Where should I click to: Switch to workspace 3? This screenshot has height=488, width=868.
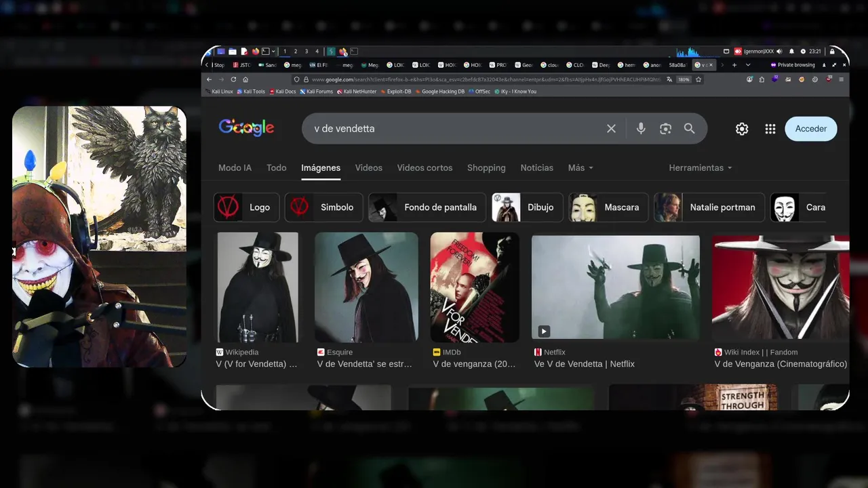307,52
